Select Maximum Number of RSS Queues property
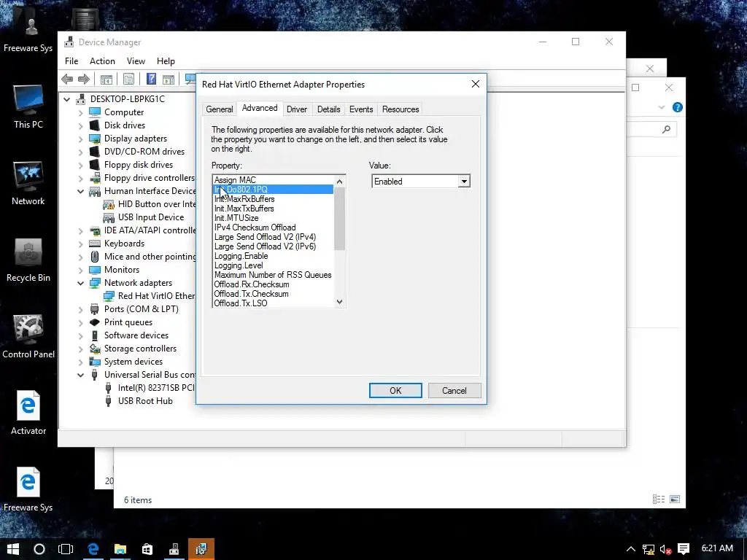Screen dimensions: 747x560 pos(273,275)
